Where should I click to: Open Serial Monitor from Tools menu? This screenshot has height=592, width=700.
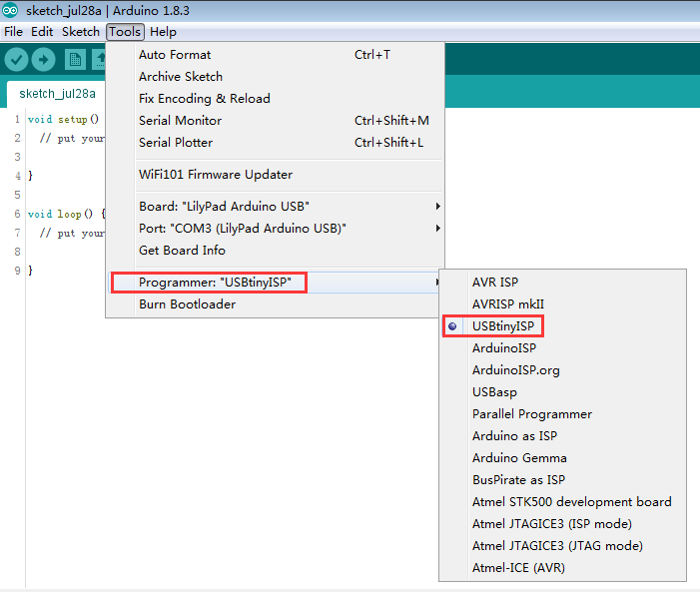click(180, 121)
